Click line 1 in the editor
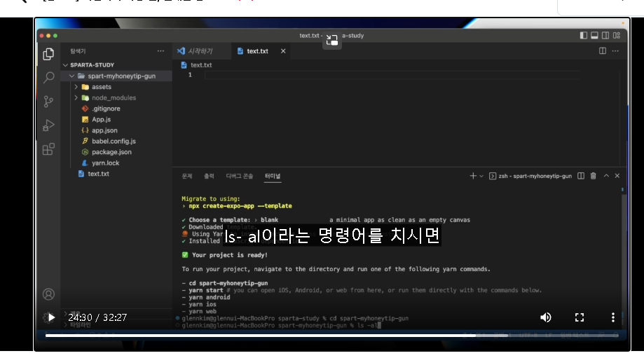The width and height of the screenshot is (644, 358). coord(392,75)
